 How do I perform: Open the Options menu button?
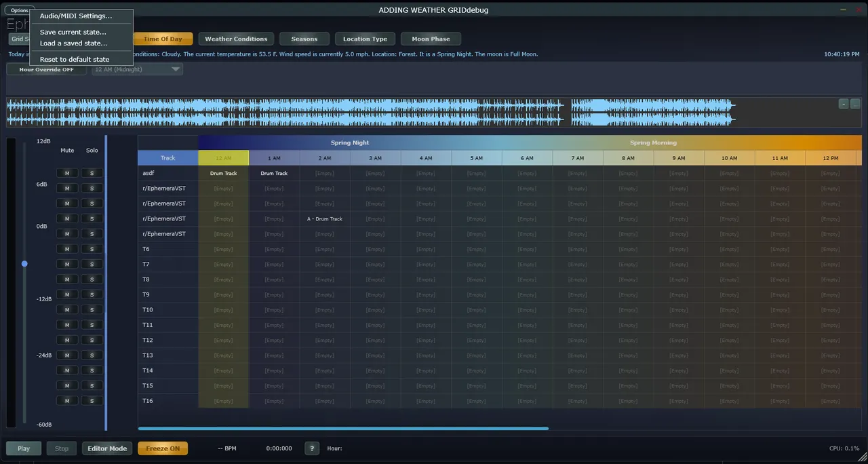19,10
